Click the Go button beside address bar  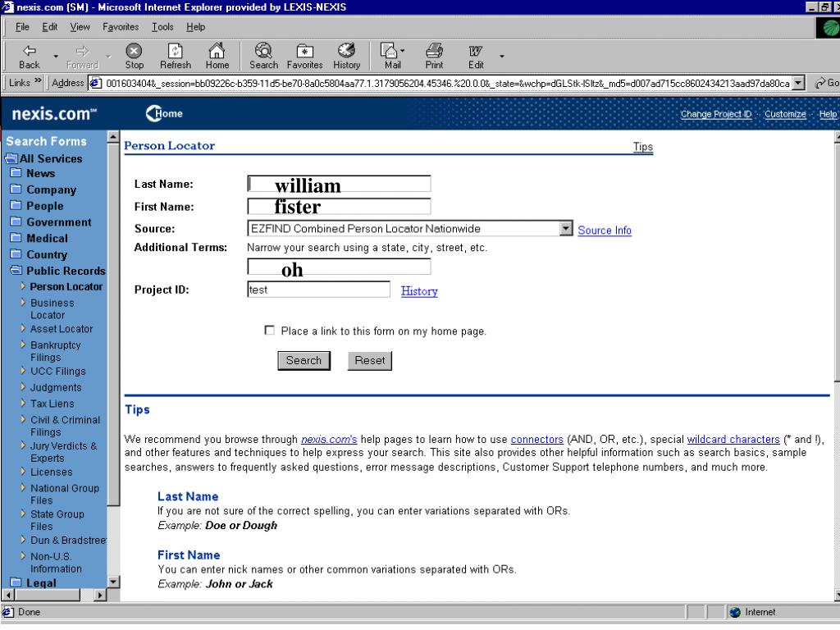point(827,83)
